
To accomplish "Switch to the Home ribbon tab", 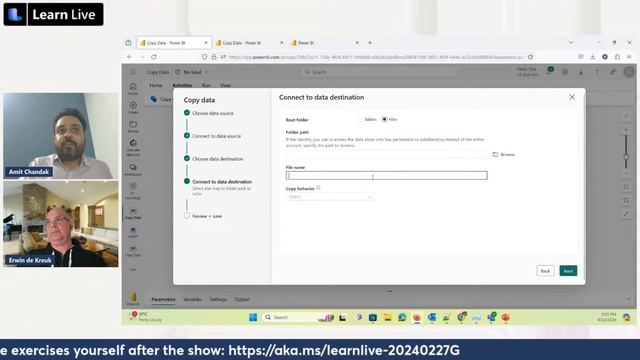I will [x=156, y=85].
